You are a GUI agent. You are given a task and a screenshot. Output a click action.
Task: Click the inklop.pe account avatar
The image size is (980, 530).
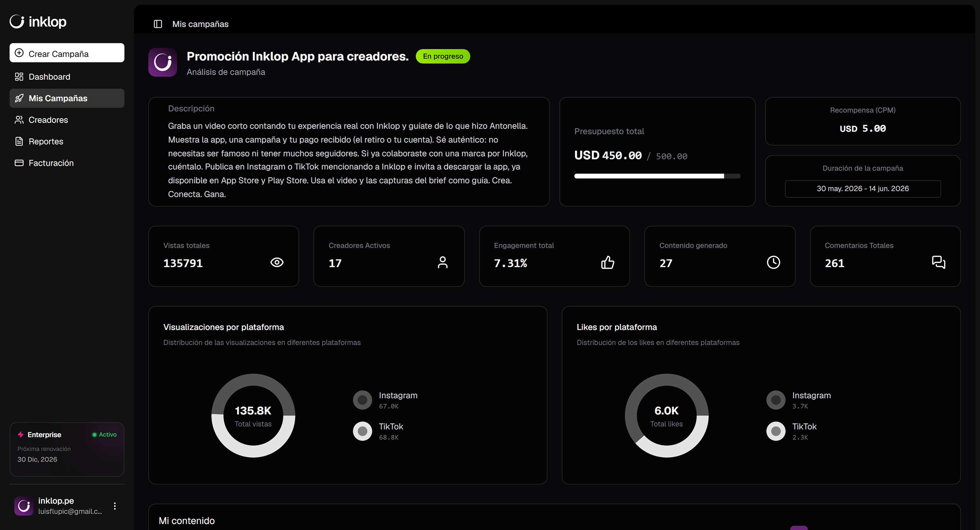24,506
